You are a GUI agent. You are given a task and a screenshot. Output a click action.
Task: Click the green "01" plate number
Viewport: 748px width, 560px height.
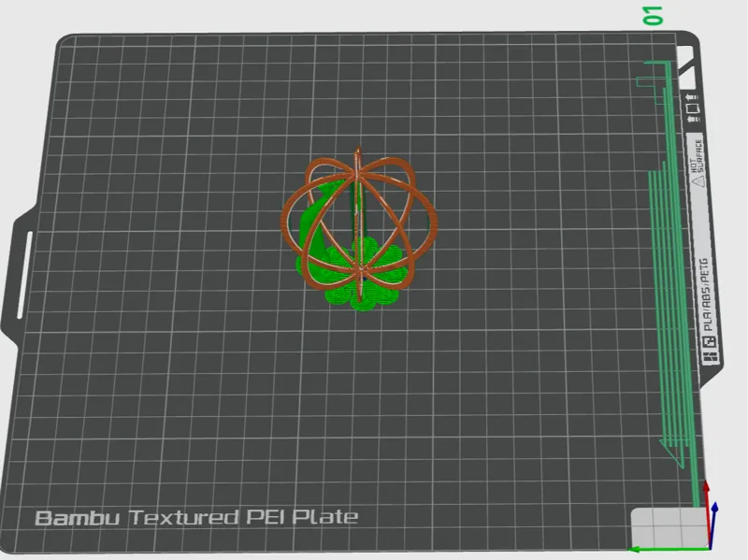[653, 16]
